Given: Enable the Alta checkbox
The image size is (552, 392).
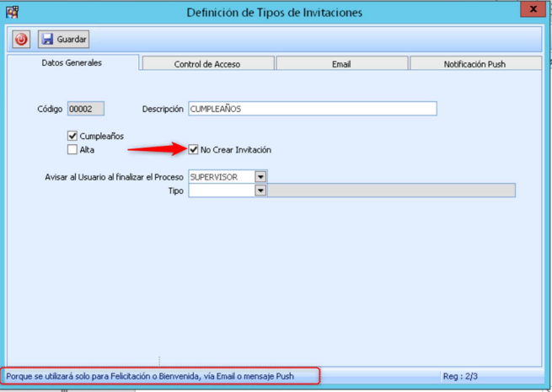Looking at the screenshot, I should (x=72, y=150).
